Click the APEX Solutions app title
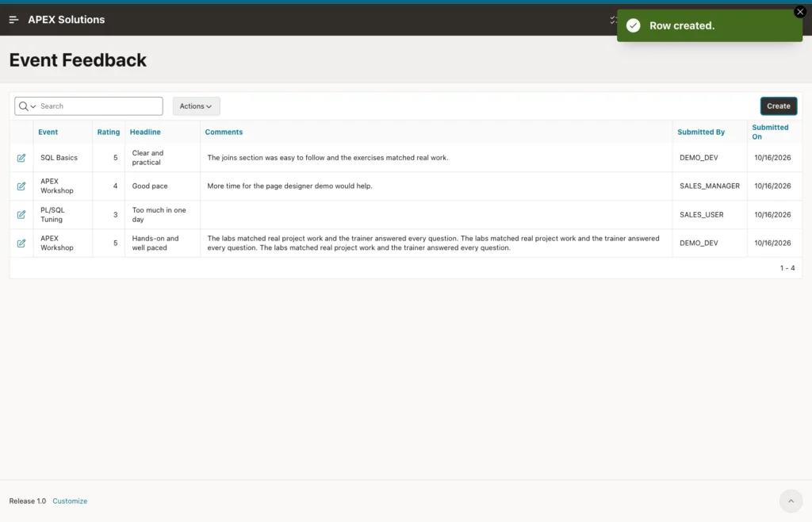 67,20
